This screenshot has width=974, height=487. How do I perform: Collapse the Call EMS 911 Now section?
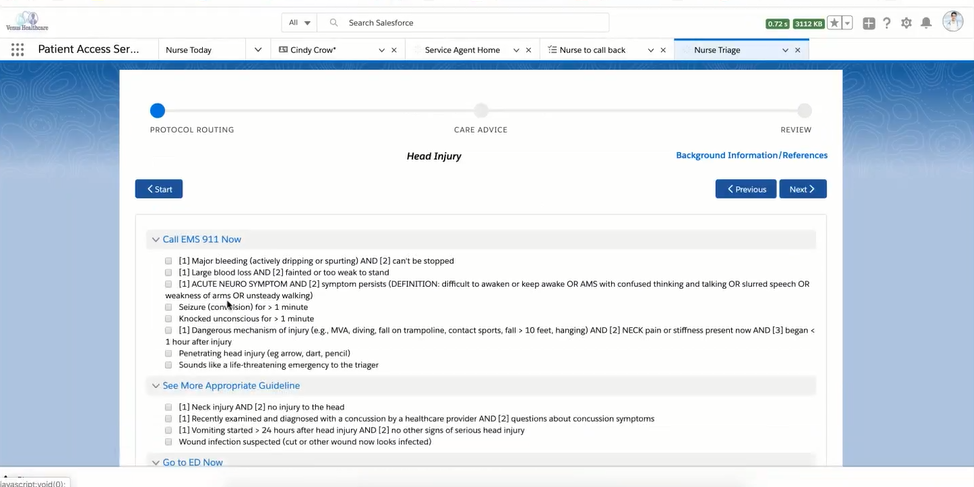155,240
